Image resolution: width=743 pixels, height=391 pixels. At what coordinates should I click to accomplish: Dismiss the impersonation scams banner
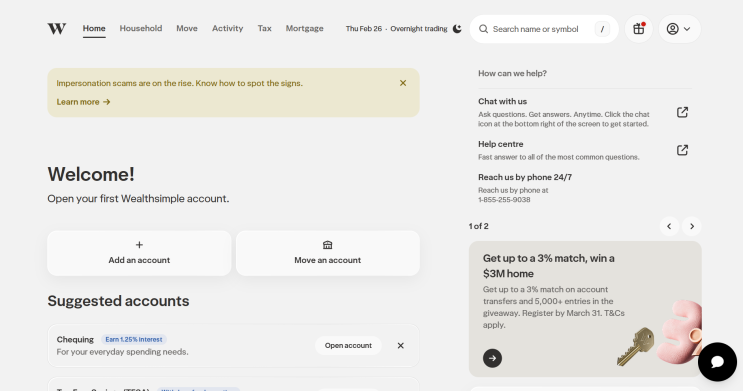point(403,83)
